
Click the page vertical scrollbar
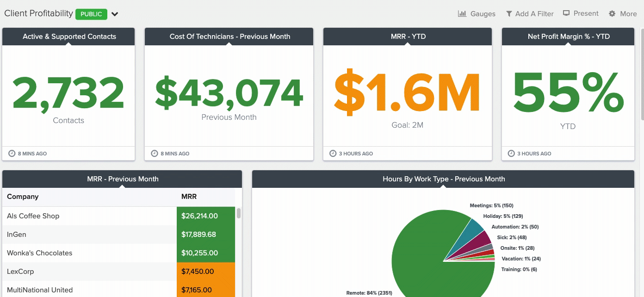(x=642, y=74)
